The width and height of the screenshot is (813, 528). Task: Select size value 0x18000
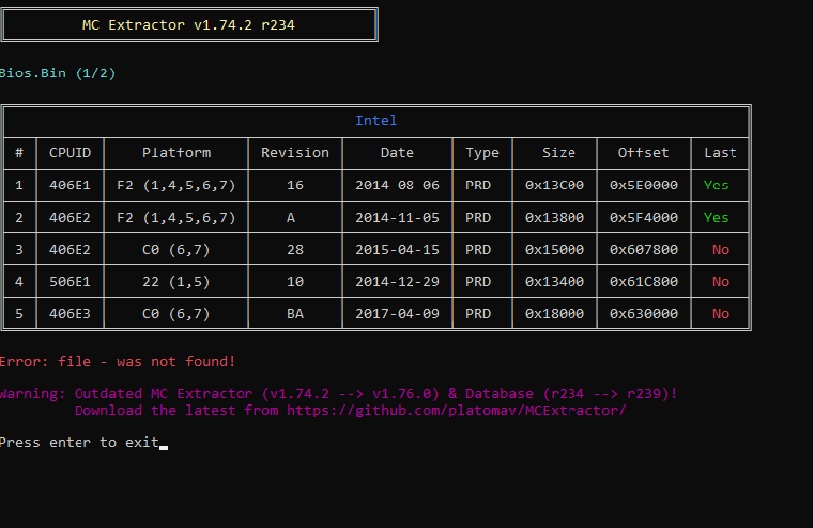(x=554, y=314)
